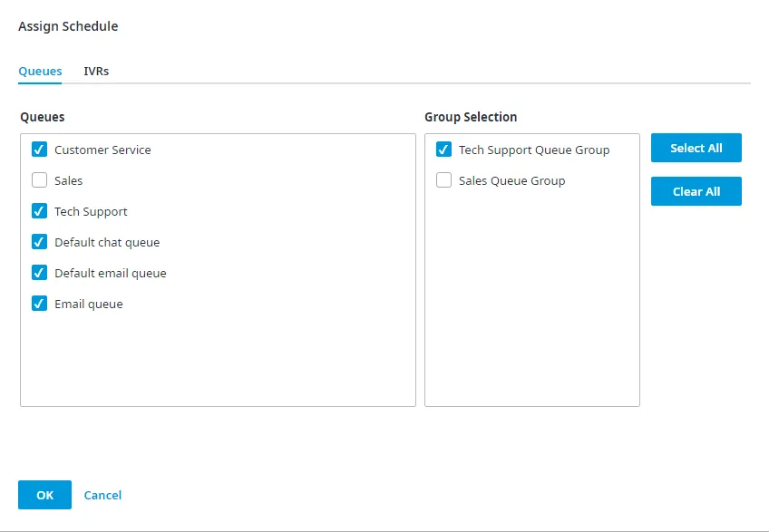Screen dimensions: 769x532
Task: Uncheck the Tech Support Queue Group checkbox
Action: point(443,150)
